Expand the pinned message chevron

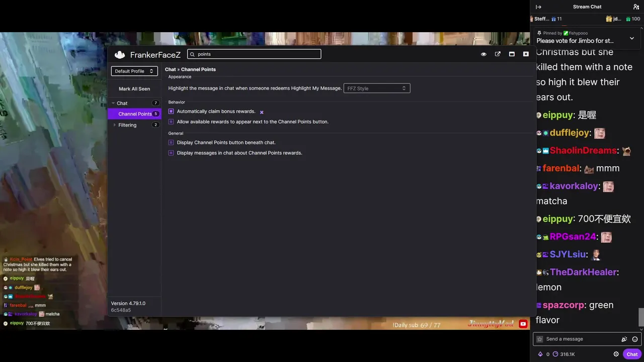[632, 38]
